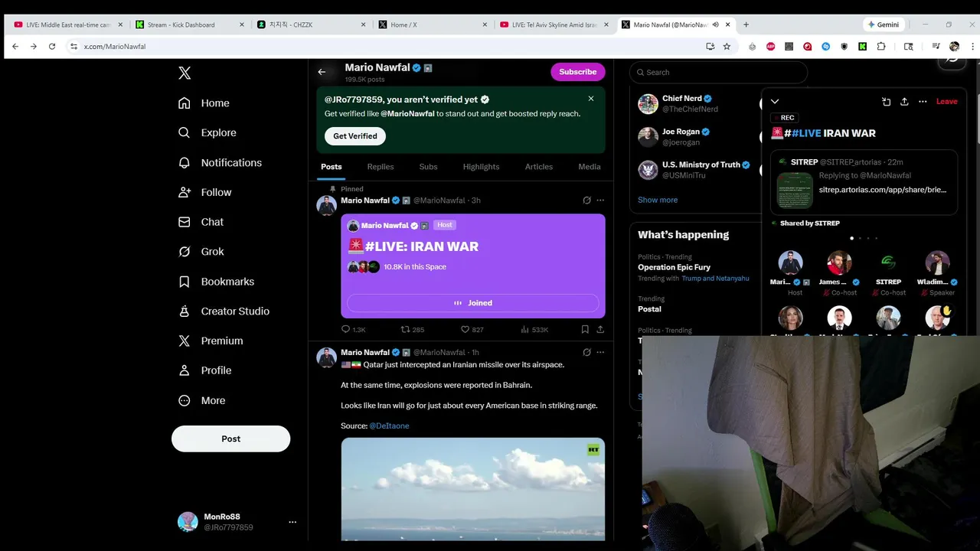The height and width of the screenshot is (551, 980).
Task: Open the Follow page
Action: click(205, 192)
